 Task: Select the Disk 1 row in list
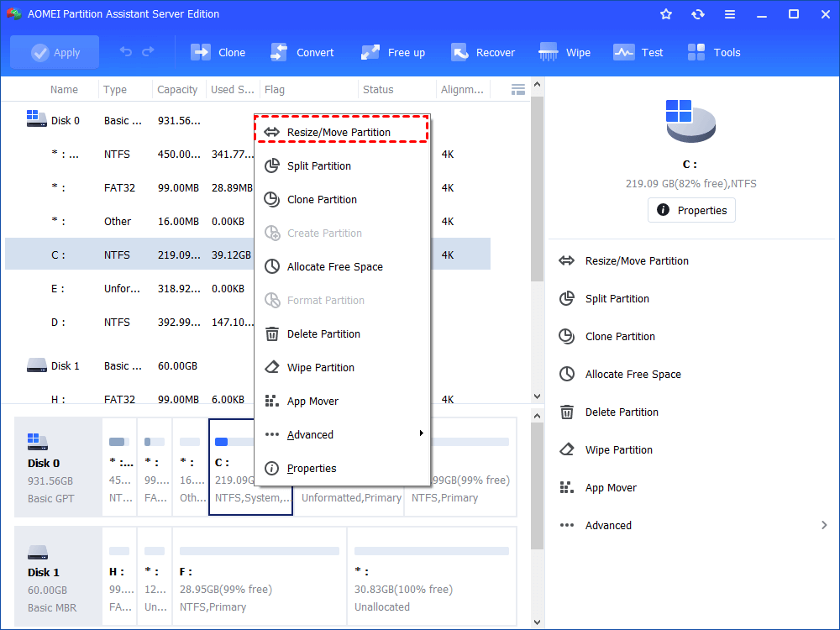click(248, 366)
